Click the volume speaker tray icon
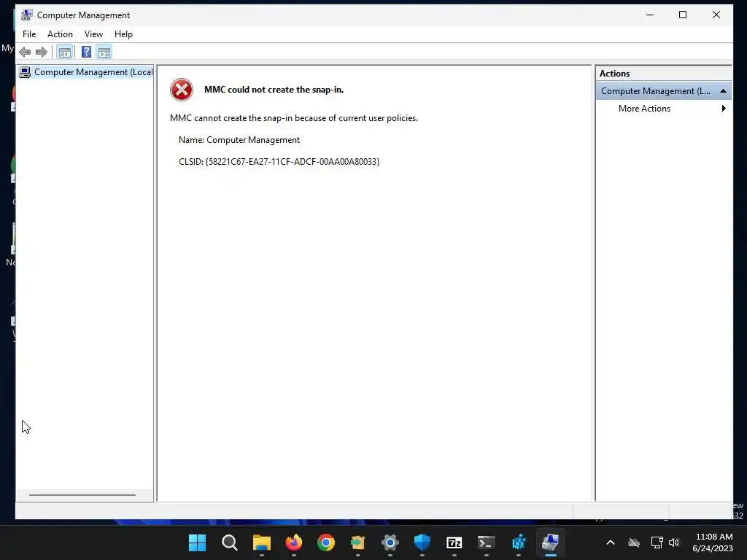 click(x=674, y=542)
